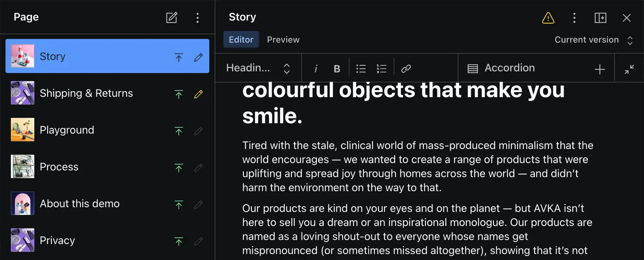The image size is (644, 260).
Task: Click the Shipping & Returns thumbnail
Action: click(23, 93)
